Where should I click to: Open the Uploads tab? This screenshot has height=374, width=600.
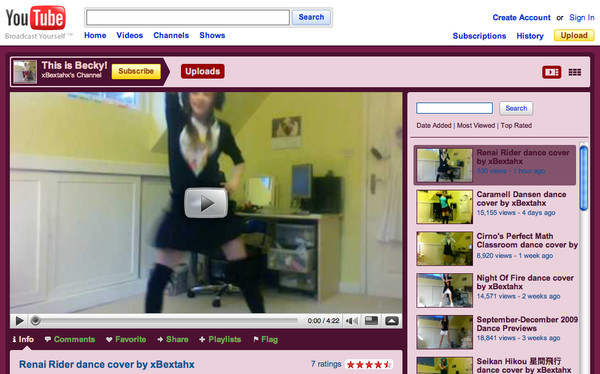(x=202, y=72)
